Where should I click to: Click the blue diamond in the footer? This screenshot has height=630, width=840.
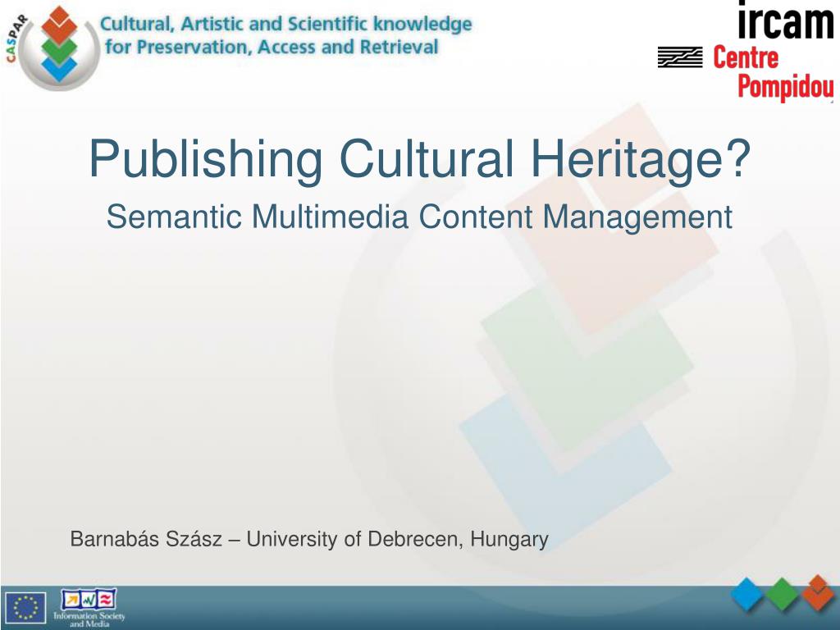click(x=747, y=594)
